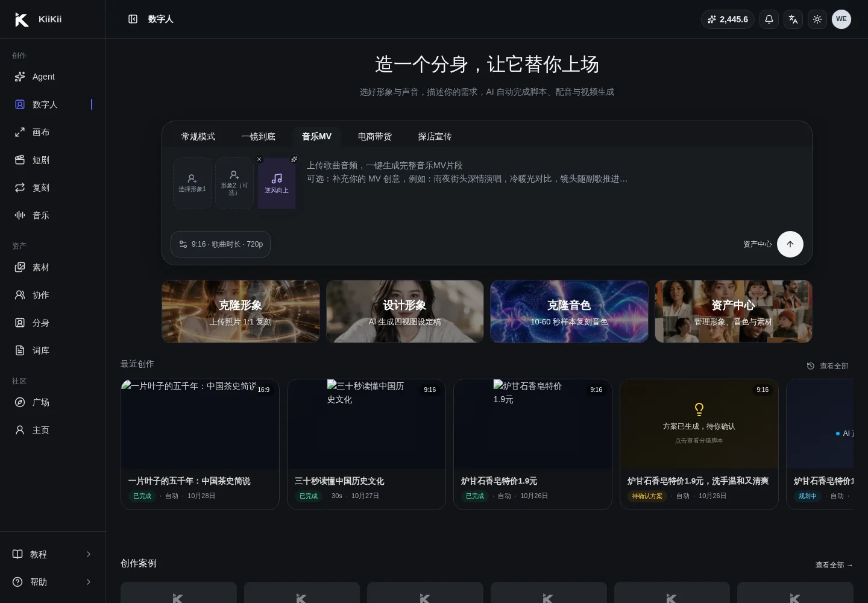
Task: Toggle the light/dark theme sun icon
Action: click(817, 19)
